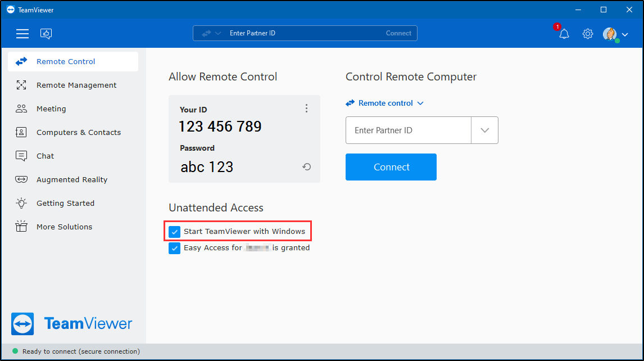Open the settings gear icon
The width and height of the screenshot is (644, 361).
588,34
